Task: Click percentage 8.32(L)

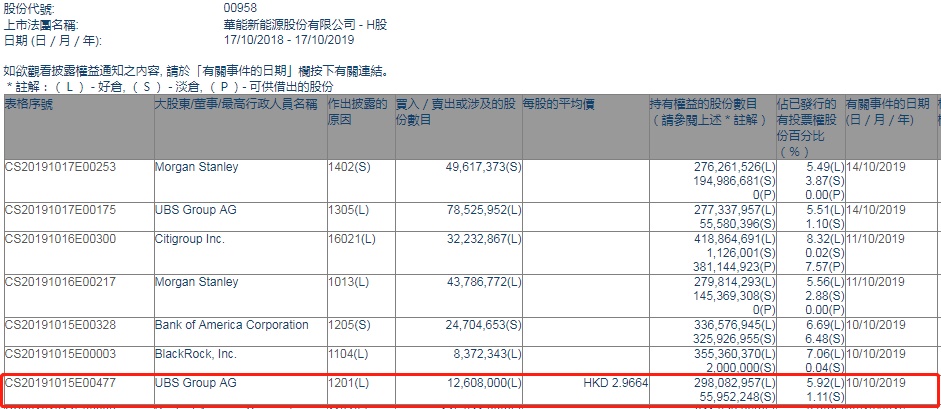Action: (825, 239)
